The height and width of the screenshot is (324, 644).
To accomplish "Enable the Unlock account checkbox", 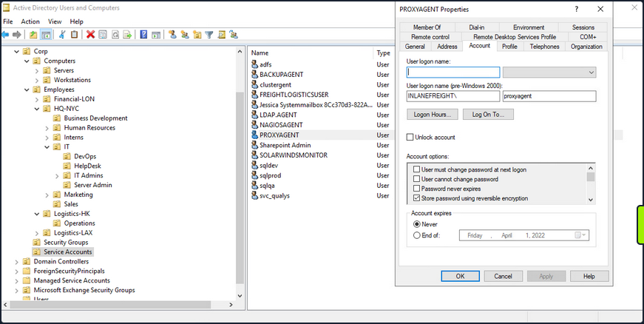I will (x=410, y=137).
